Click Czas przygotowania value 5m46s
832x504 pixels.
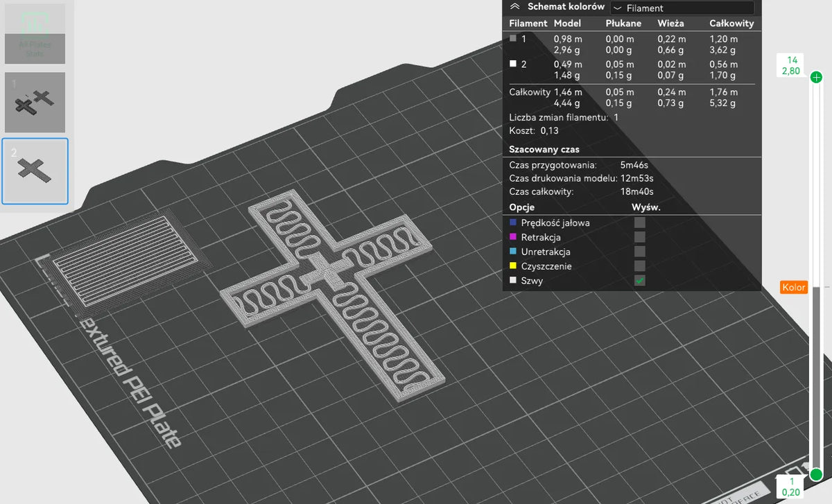634,165
